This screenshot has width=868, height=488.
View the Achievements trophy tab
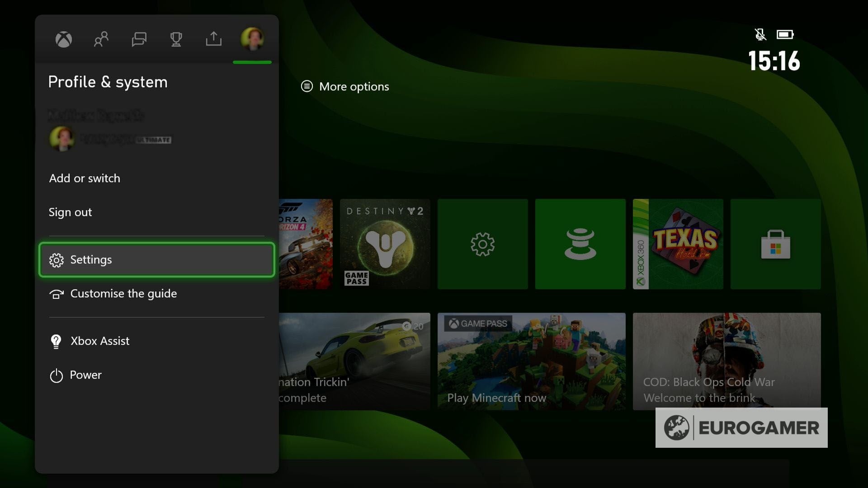pos(176,40)
